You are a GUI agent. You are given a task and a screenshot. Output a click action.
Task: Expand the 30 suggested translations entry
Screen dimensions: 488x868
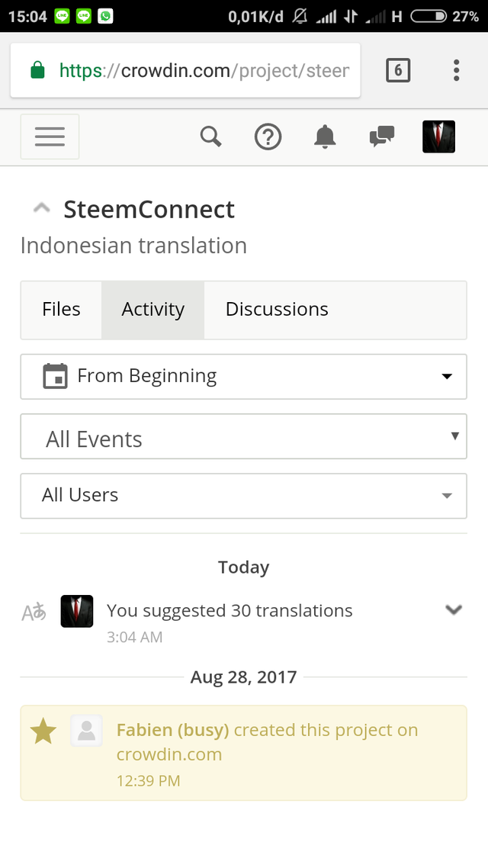point(454,609)
